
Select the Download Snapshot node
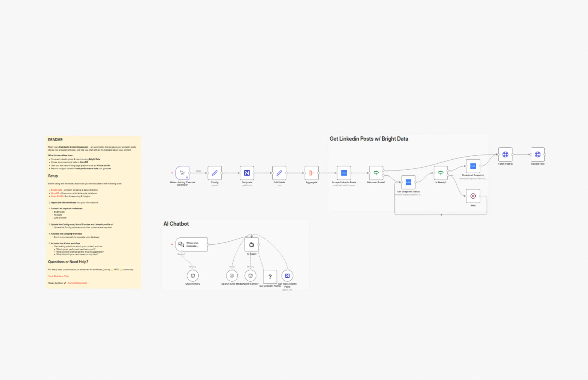click(x=473, y=166)
